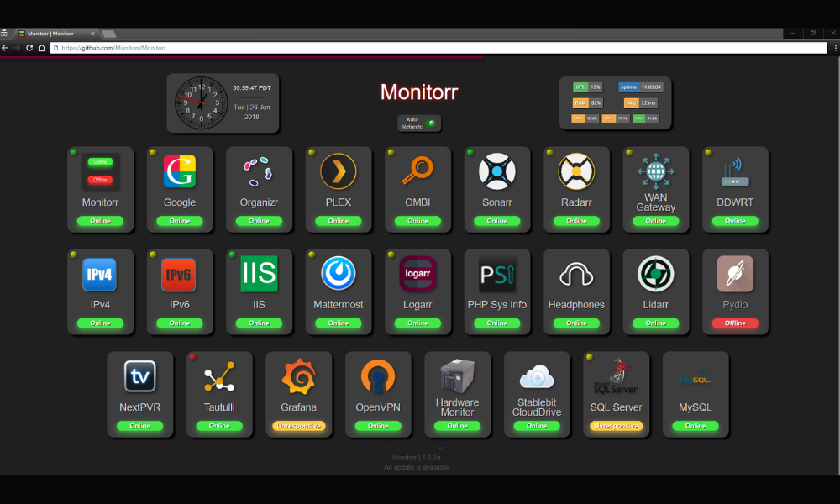Open the DDWRT router icon
Image resolution: width=840 pixels, height=504 pixels.
point(735,171)
